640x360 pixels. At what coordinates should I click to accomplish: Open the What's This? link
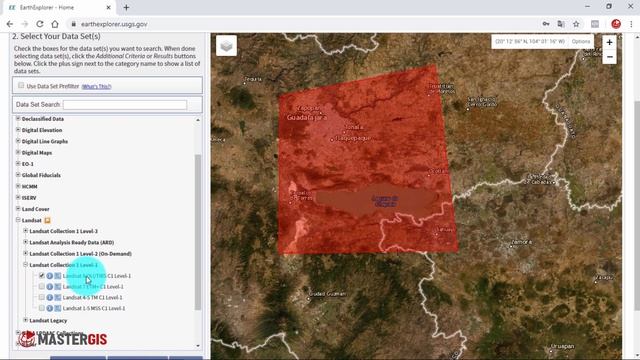96,87
